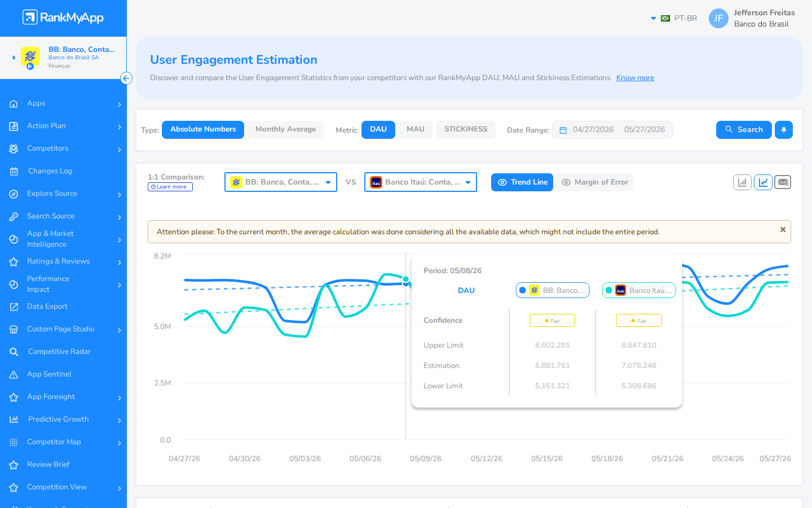The width and height of the screenshot is (812, 508).
Task: Click the end date 05/27/2026 field
Action: (645, 130)
